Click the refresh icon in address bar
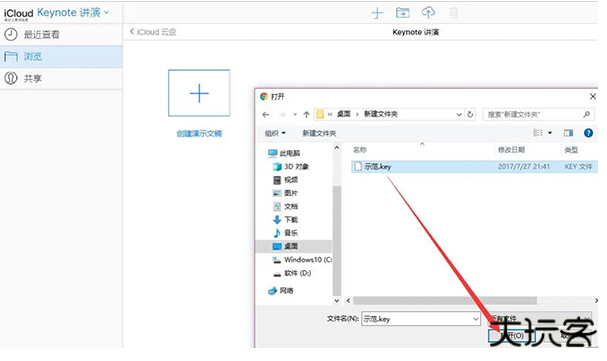This screenshot has width=607, height=361. tap(470, 115)
